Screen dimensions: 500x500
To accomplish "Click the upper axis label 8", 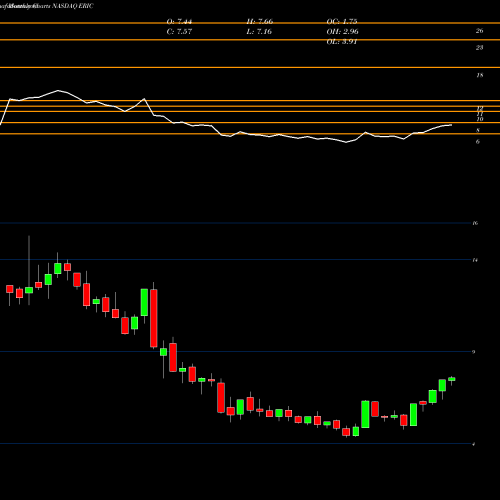I will (478, 130).
